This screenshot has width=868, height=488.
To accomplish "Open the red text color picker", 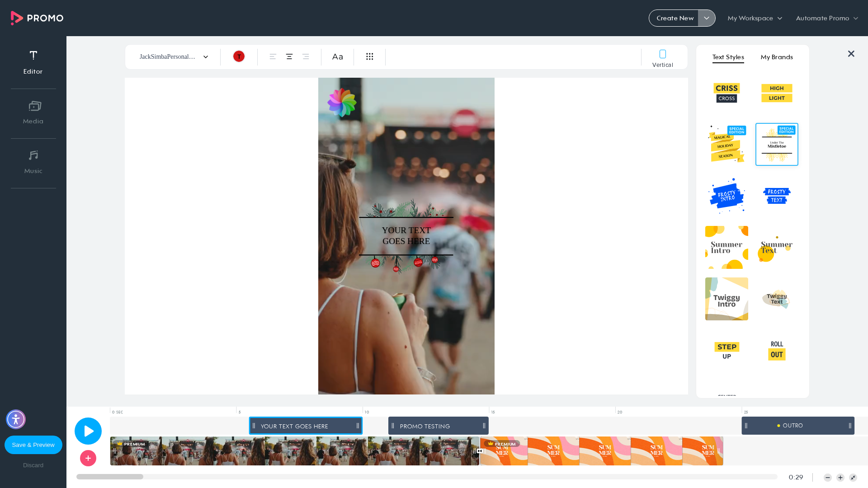I will [x=239, y=56].
